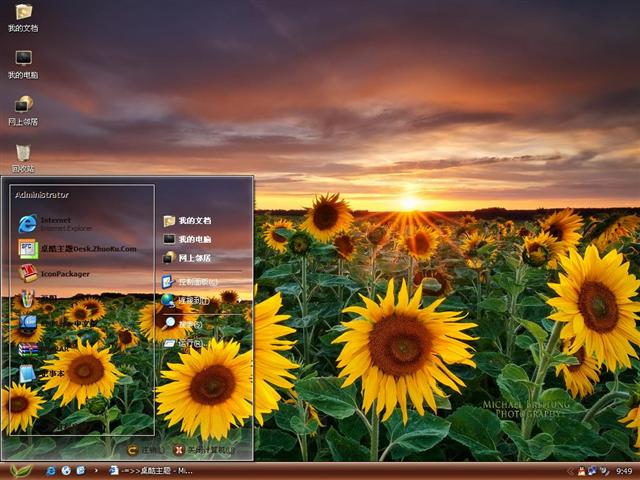The image size is (640, 480).
Task: Select 我的文档 in the Start menu's right column
Action: (x=187, y=221)
